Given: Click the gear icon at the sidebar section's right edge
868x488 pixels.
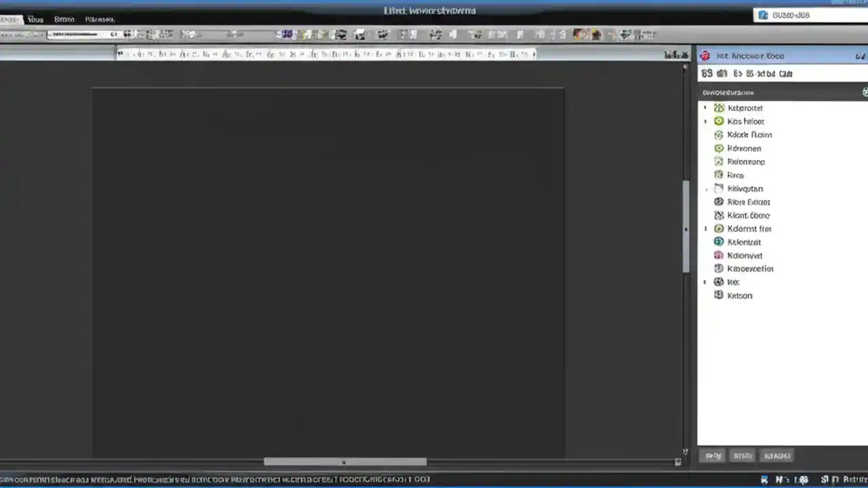Looking at the screenshot, I should [x=865, y=91].
